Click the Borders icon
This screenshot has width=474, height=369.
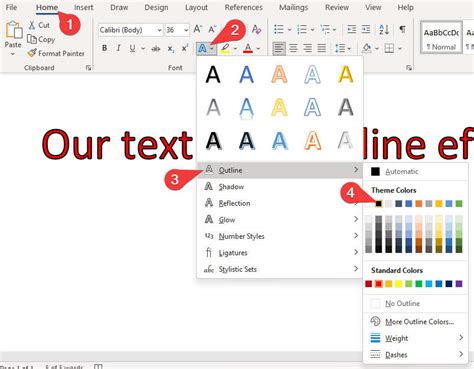pos(389,49)
